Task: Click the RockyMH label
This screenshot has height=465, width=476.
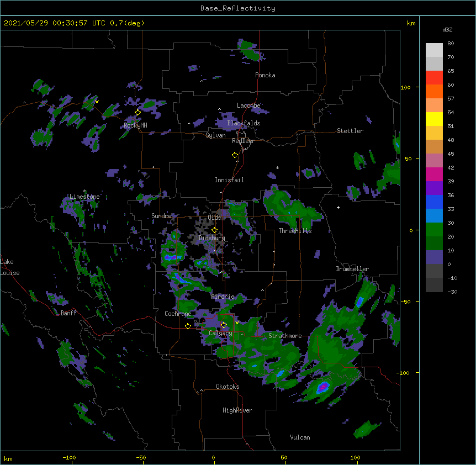Action: click(135, 125)
